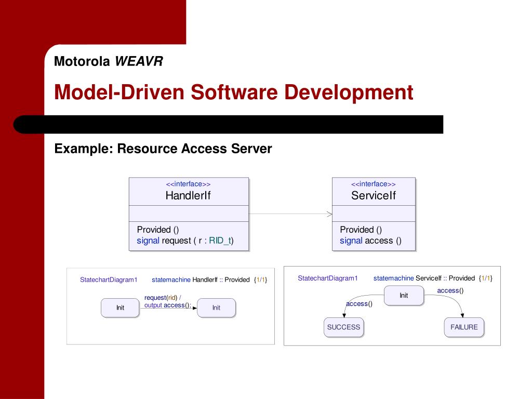The width and height of the screenshot is (532, 399).
Task: Click StatechartDiagram1 label in ServiceIf diagram
Action: pos(328,278)
